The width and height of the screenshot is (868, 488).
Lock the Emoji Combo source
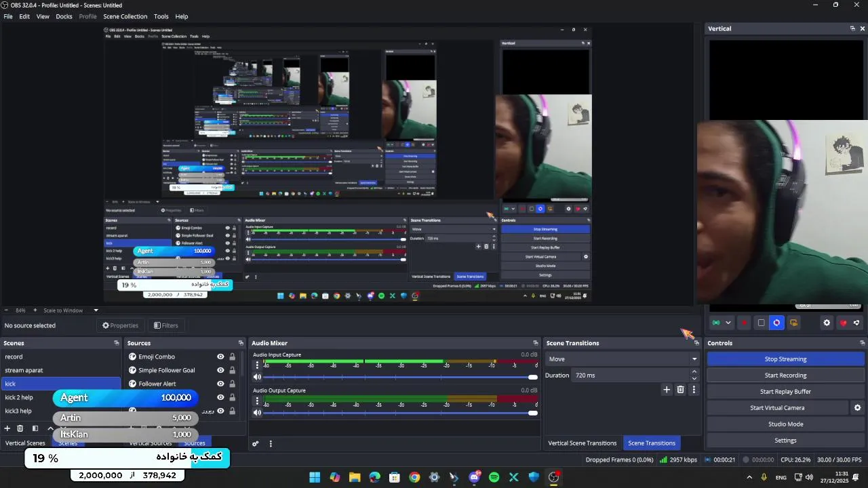[232, 357]
